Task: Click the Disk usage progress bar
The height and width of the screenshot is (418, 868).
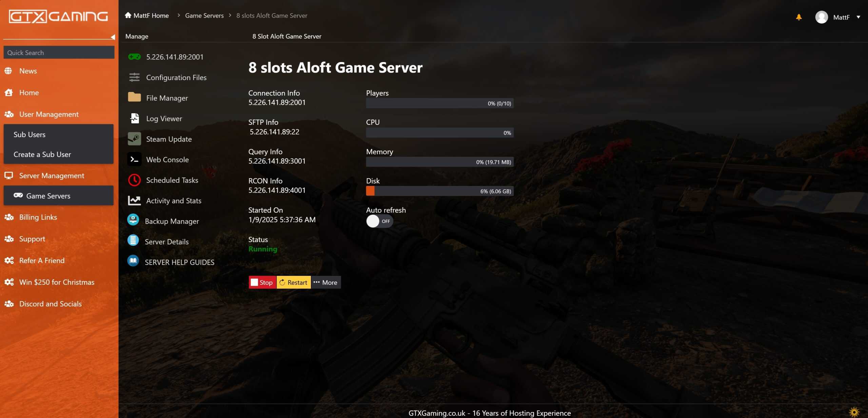Action: coord(439,191)
